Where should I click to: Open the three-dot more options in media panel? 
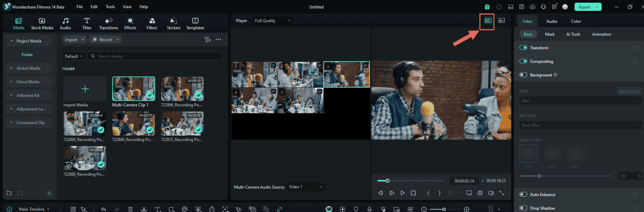click(x=218, y=40)
